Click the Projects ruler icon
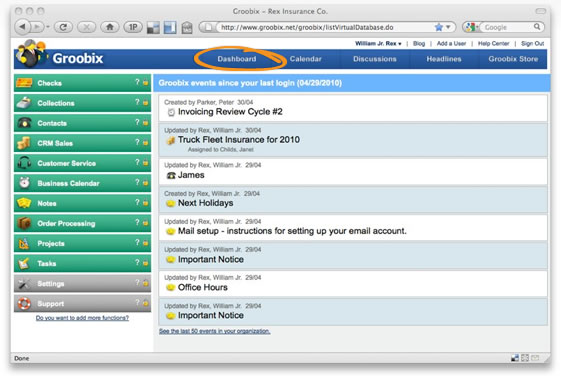This screenshot has height=379, width=561. (x=24, y=243)
